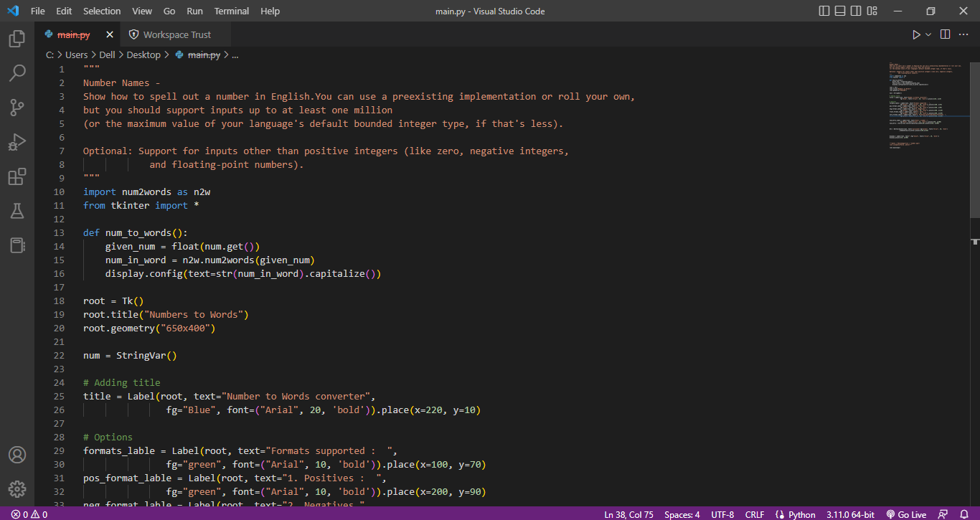This screenshot has height=520, width=980.
Task: Start Go Live server
Action: point(906,514)
